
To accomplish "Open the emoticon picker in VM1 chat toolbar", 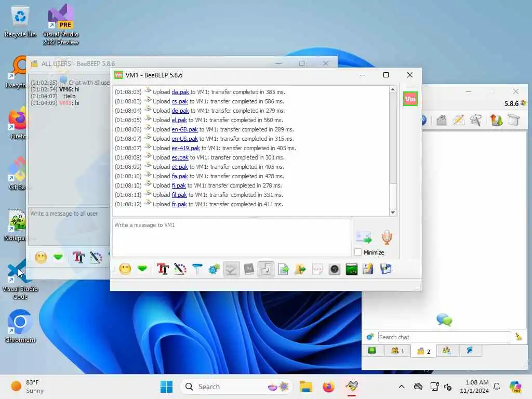I will (125, 269).
